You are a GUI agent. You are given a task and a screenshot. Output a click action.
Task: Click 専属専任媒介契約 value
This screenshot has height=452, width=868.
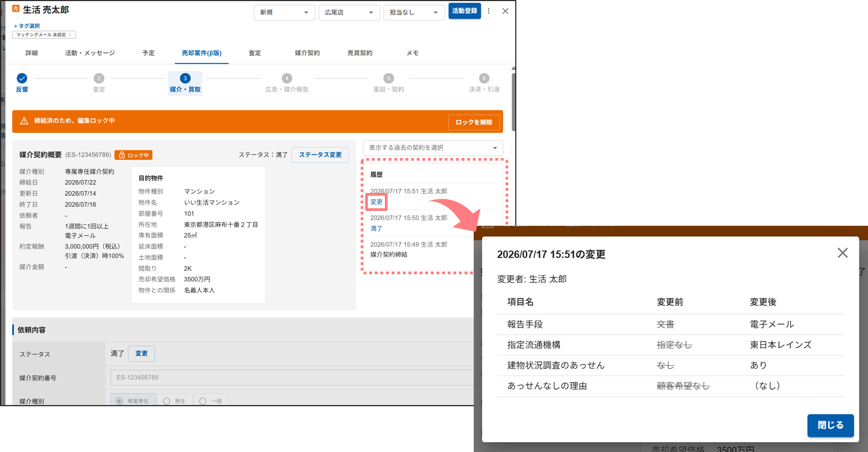(x=90, y=171)
